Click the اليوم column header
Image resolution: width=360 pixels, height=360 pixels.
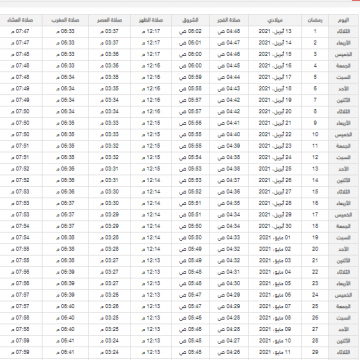(344, 20)
